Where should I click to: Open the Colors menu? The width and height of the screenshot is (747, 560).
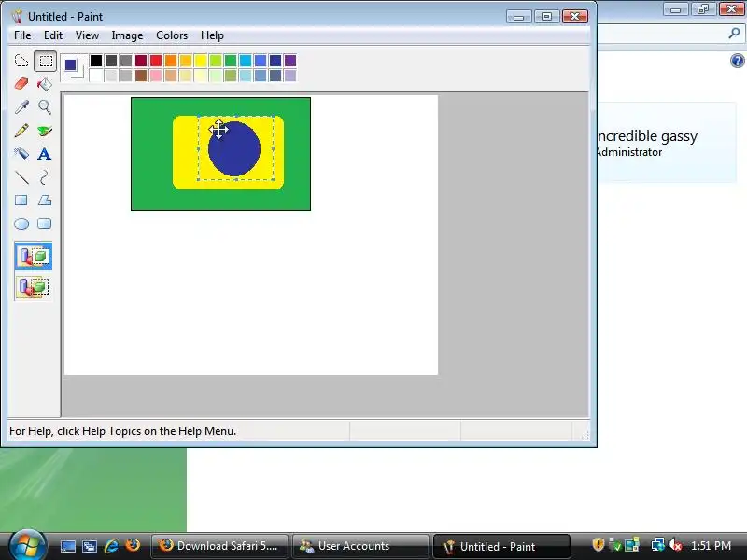pyautogui.click(x=172, y=35)
